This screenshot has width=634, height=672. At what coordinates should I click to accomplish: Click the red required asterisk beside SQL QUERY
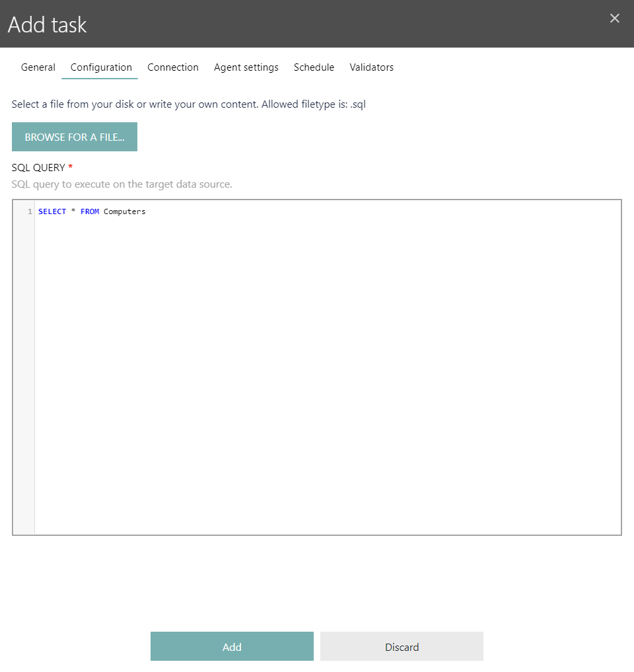coord(70,167)
